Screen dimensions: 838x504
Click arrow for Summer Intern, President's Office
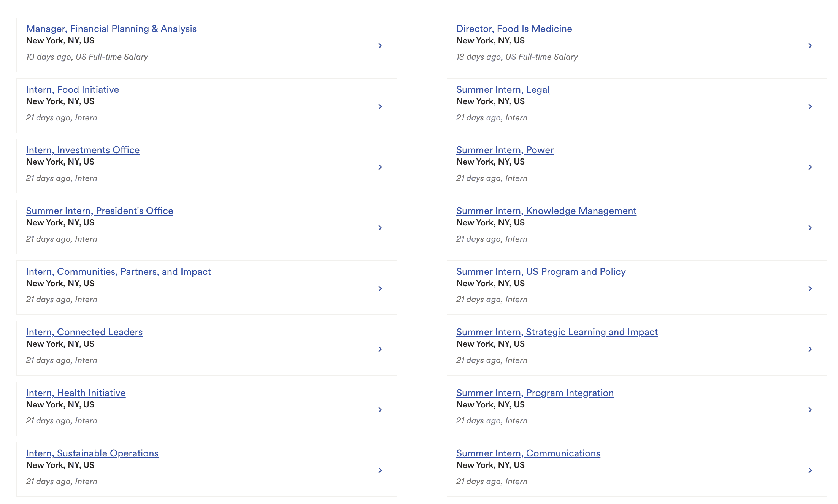point(380,228)
